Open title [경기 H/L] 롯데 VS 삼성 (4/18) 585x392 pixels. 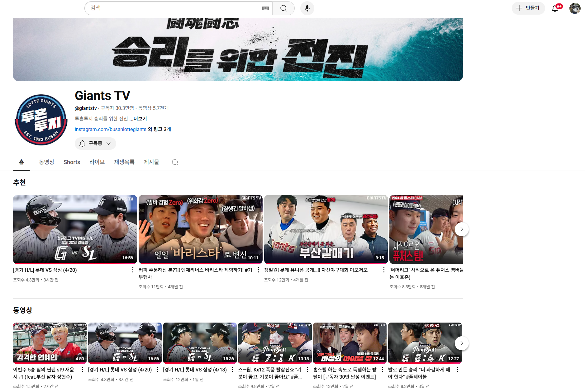click(195, 370)
